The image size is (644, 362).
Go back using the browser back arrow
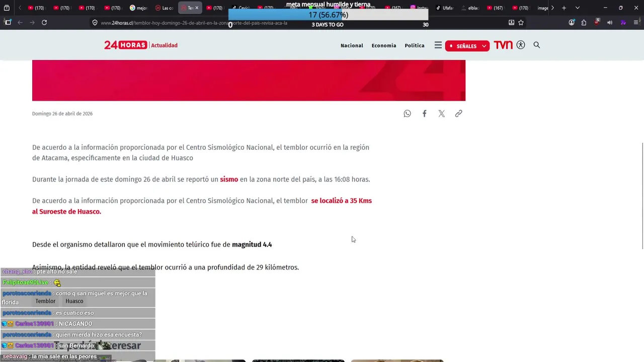pos(20,23)
